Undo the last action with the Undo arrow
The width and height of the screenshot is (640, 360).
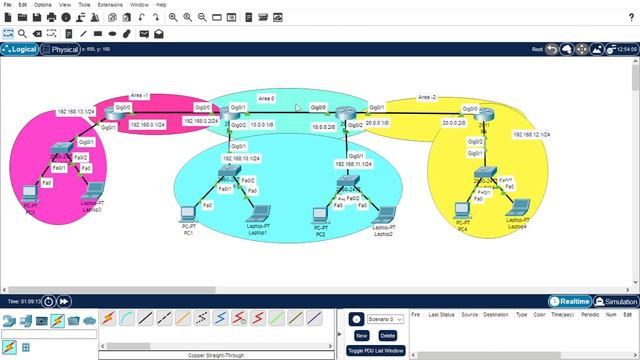tap(141, 18)
